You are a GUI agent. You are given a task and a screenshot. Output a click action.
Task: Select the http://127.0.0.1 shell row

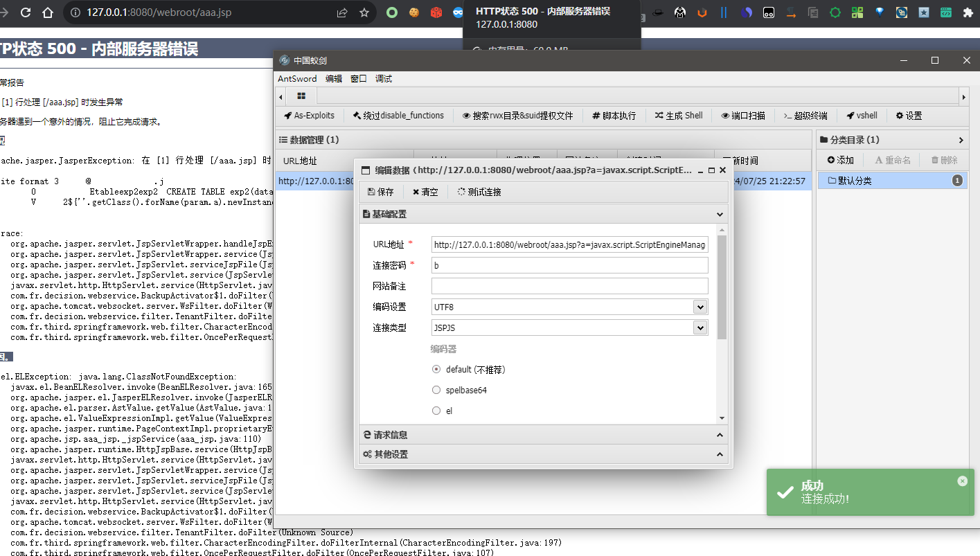click(x=543, y=181)
